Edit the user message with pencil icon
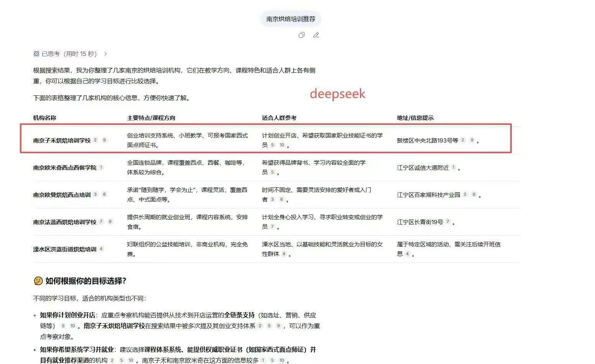This screenshot has width=595, height=364. point(316,35)
